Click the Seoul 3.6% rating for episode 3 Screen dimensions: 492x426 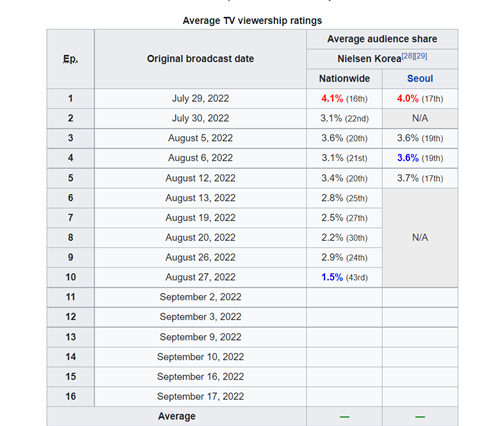click(x=420, y=138)
